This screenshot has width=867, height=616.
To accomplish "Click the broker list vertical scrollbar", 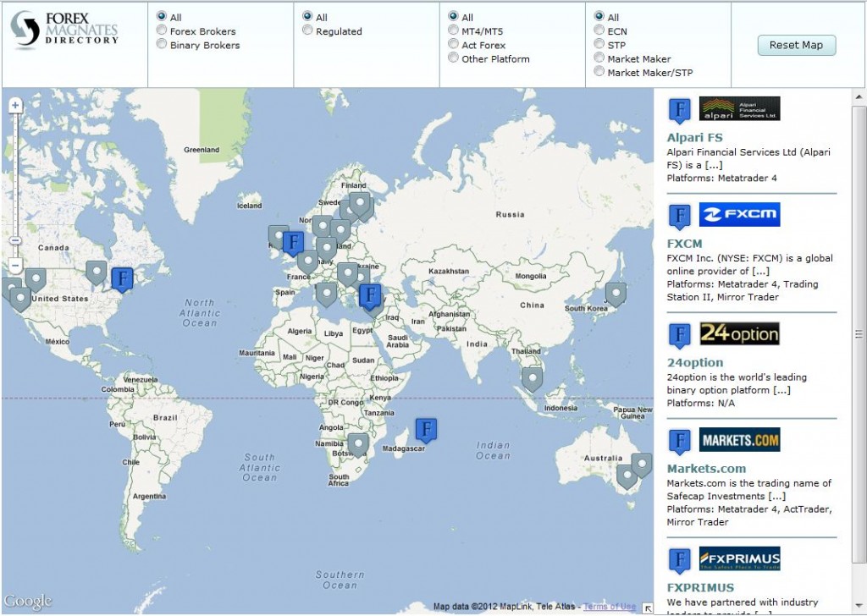I will [859, 338].
